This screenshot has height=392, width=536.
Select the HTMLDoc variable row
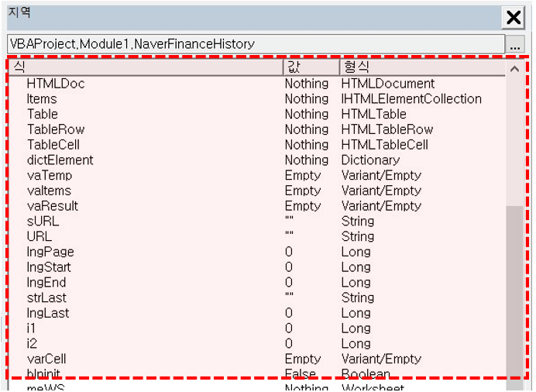point(256,84)
